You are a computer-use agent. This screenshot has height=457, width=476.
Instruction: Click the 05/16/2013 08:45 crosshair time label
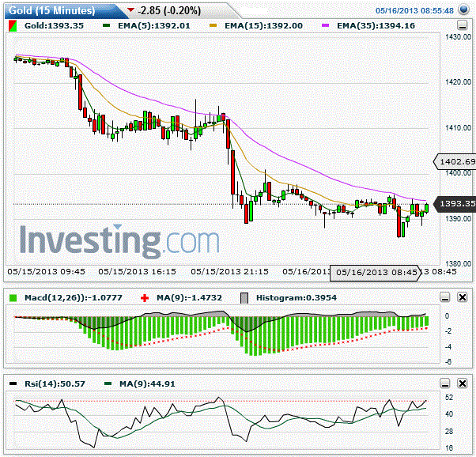coord(376,272)
